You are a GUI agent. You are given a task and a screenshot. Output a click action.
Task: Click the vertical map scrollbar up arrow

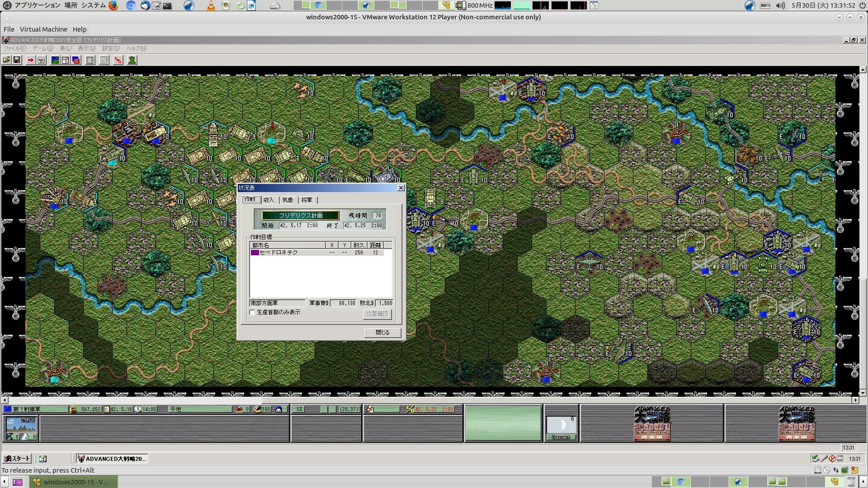click(x=863, y=70)
